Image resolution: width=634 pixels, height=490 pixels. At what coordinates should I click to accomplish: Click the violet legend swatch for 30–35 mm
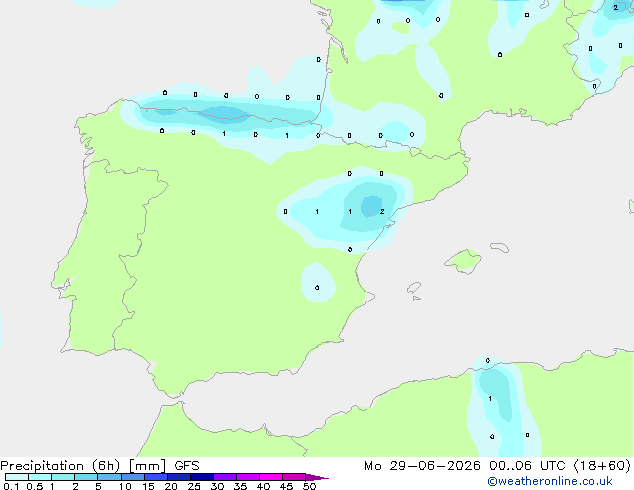point(225,477)
